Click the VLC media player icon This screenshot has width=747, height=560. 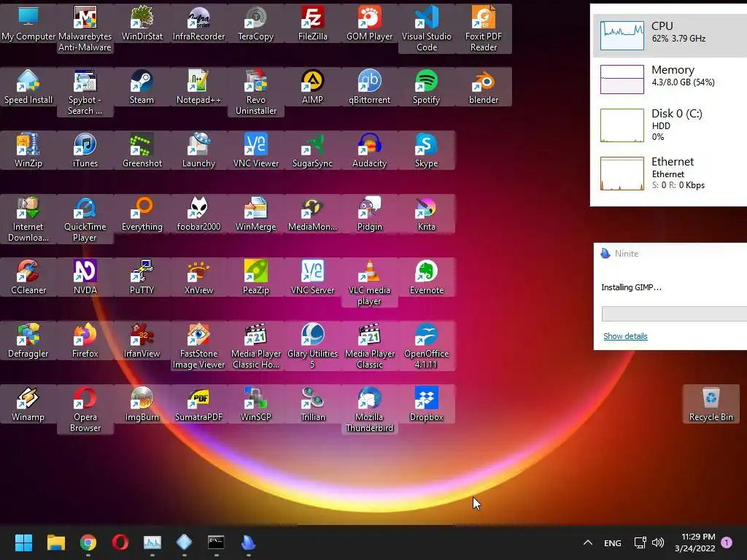(369, 282)
